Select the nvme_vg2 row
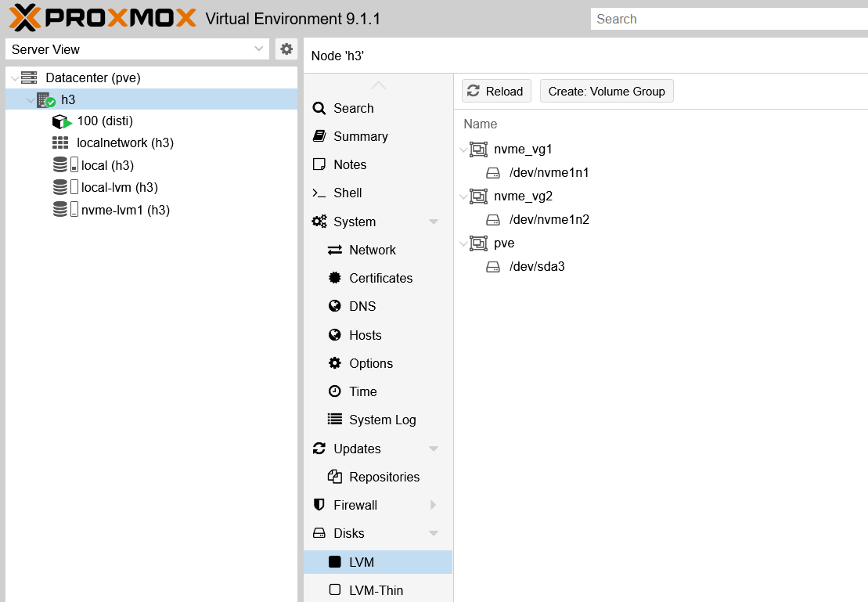This screenshot has width=868, height=602. tap(661, 196)
